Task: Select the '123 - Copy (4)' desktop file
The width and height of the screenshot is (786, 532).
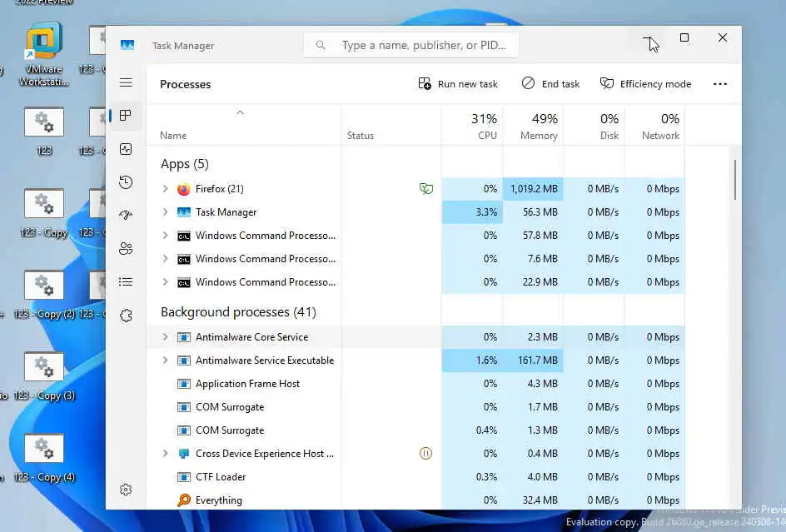Action: tap(44, 458)
